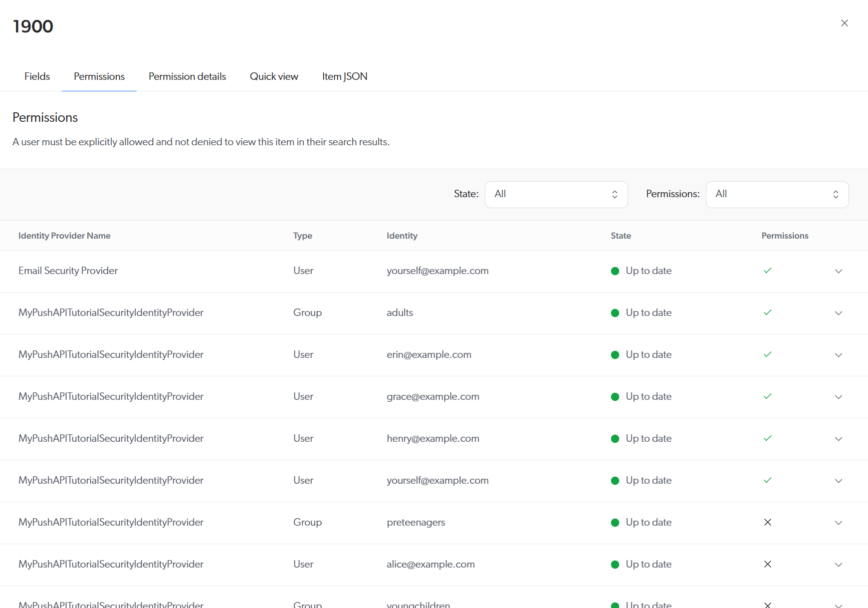Click denied X icon for alice@example.com
The width and height of the screenshot is (868, 608).
[768, 564]
